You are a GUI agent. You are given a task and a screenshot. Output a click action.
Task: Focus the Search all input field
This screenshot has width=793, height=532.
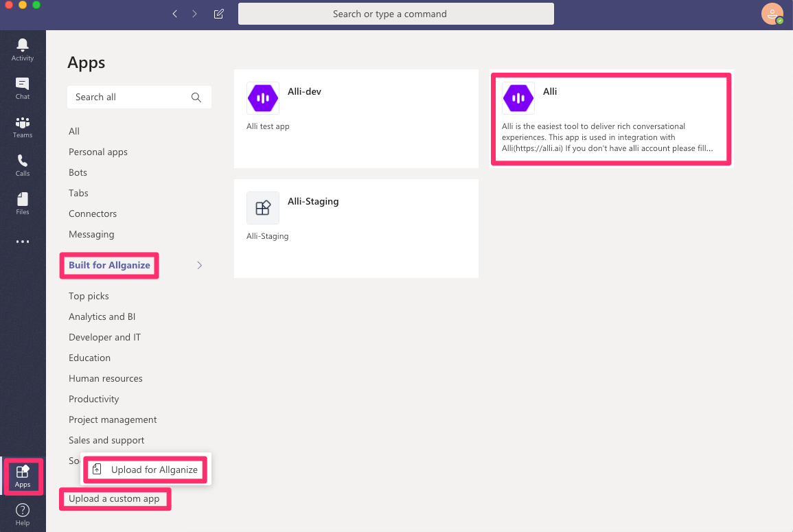pos(139,97)
